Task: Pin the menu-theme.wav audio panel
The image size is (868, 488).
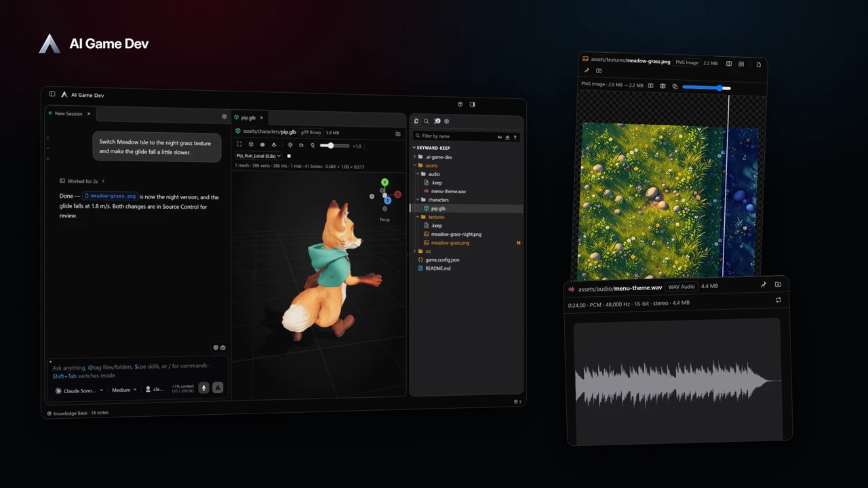Action: coord(764,285)
